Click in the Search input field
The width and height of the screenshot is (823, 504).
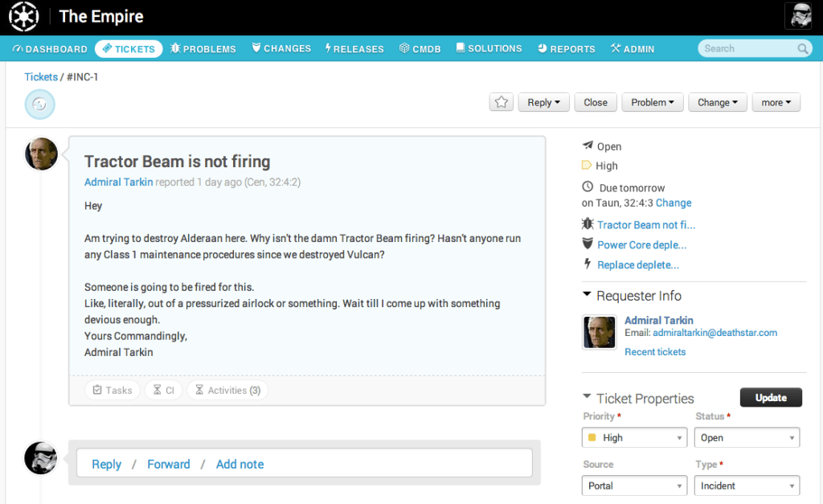[747, 49]
